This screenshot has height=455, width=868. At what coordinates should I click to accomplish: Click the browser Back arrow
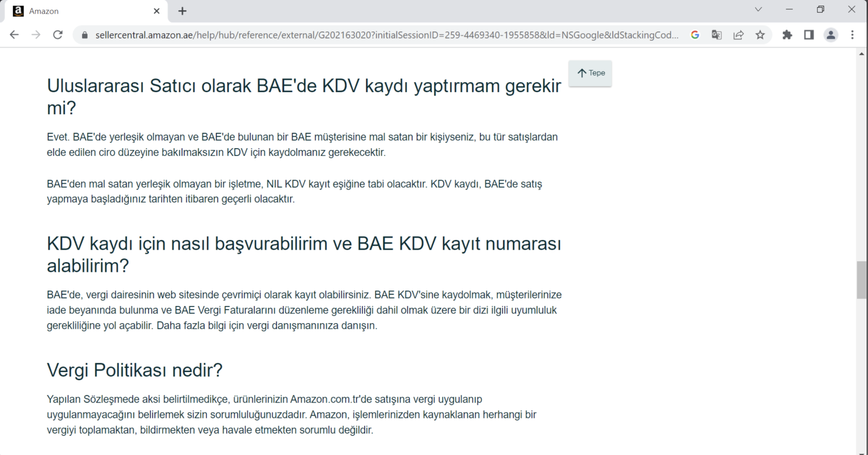coord(14,35)
